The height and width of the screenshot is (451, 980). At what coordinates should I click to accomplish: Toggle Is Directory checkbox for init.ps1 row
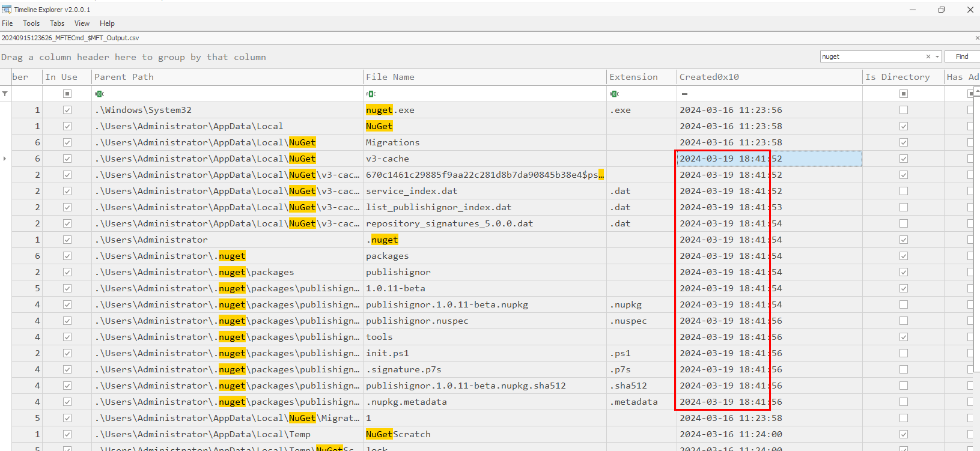(904, 353)
